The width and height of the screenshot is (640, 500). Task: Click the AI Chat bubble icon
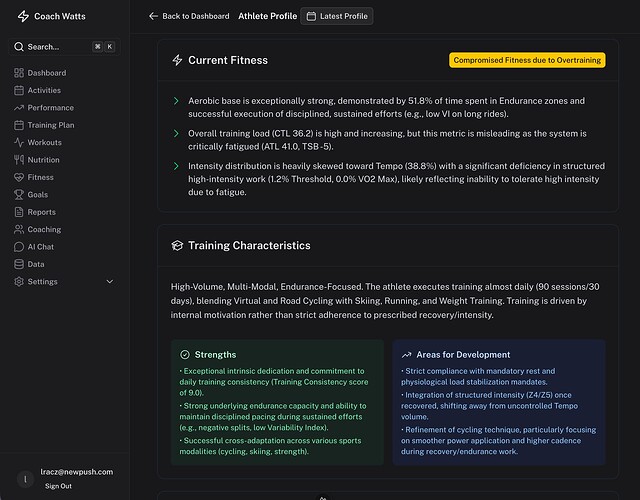tap(19, 247)
